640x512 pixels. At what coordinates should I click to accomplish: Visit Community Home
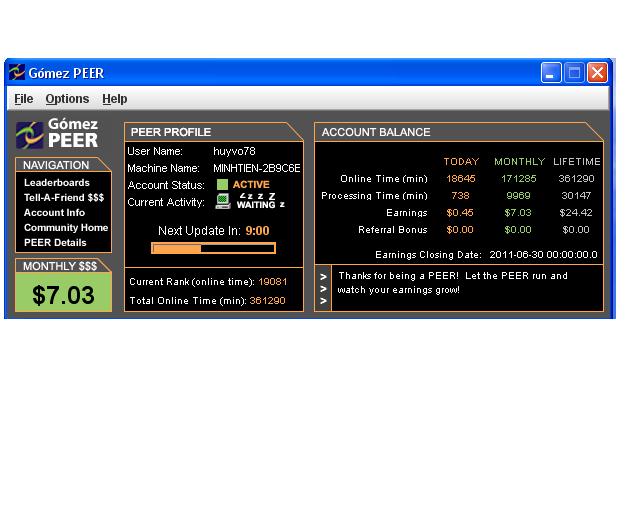coord(66,227)
